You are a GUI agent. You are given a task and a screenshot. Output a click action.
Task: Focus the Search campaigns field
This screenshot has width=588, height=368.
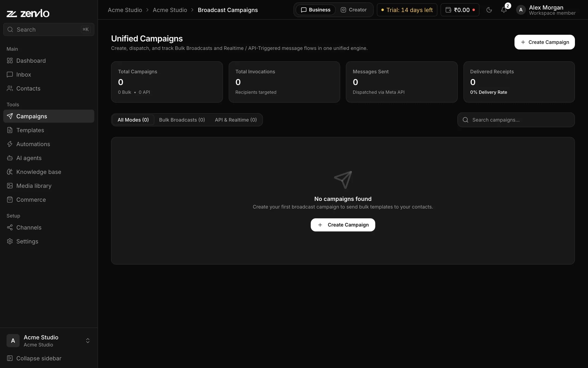[516, 120]
